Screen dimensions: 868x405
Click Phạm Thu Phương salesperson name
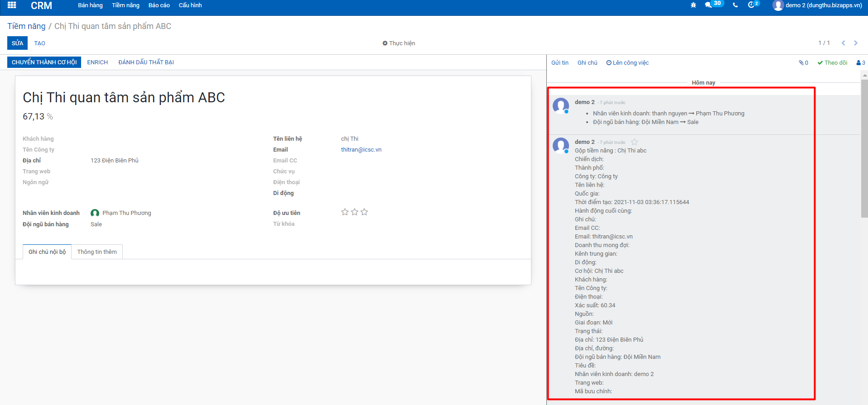(127, 213)
